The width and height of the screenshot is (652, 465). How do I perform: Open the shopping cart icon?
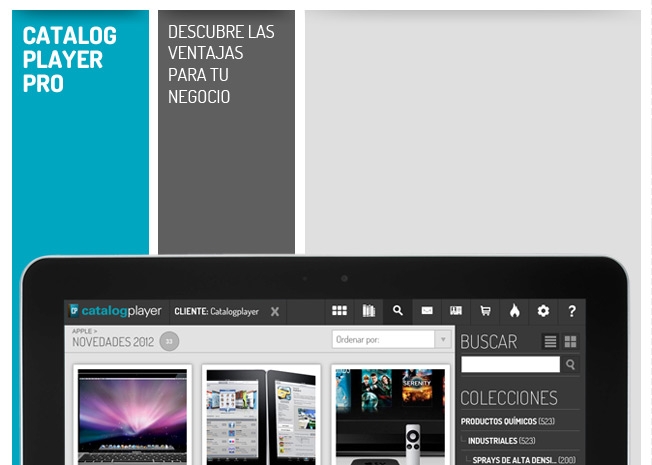(485, 311)
